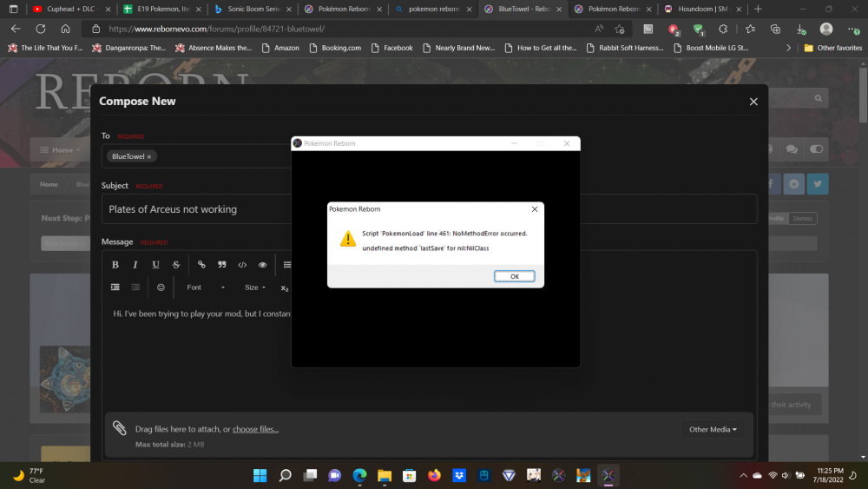Screen dimensions: 868x489
Task: Open Dropbox from the taskbar
Action: pyautogui.click(x=459, y=476)
